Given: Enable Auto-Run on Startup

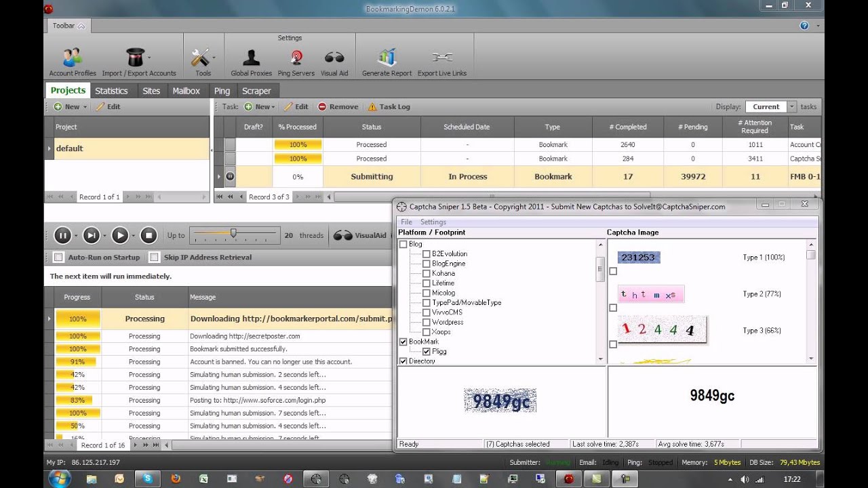Looking at the screenshot, I should click(58, 258).
